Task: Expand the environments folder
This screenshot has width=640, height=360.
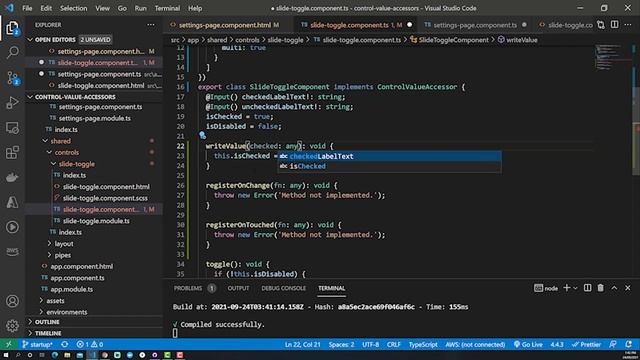Action: pos(41,312)
